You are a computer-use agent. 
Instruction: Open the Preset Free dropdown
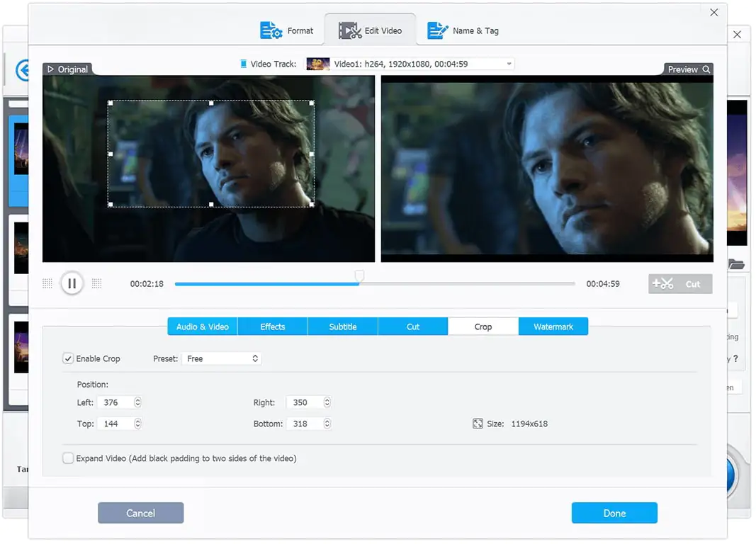pyautogui.click(x=222, y=358)
